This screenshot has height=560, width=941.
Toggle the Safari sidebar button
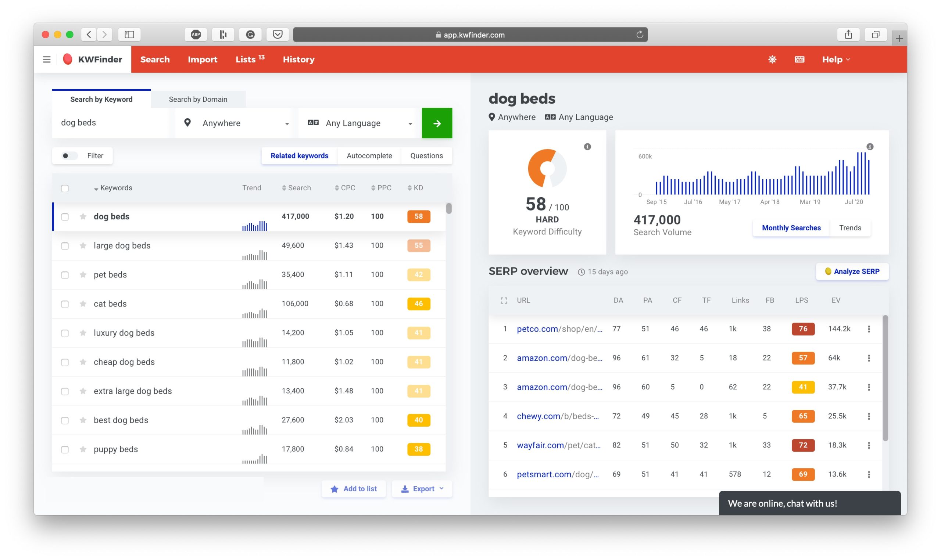(129, 35)
